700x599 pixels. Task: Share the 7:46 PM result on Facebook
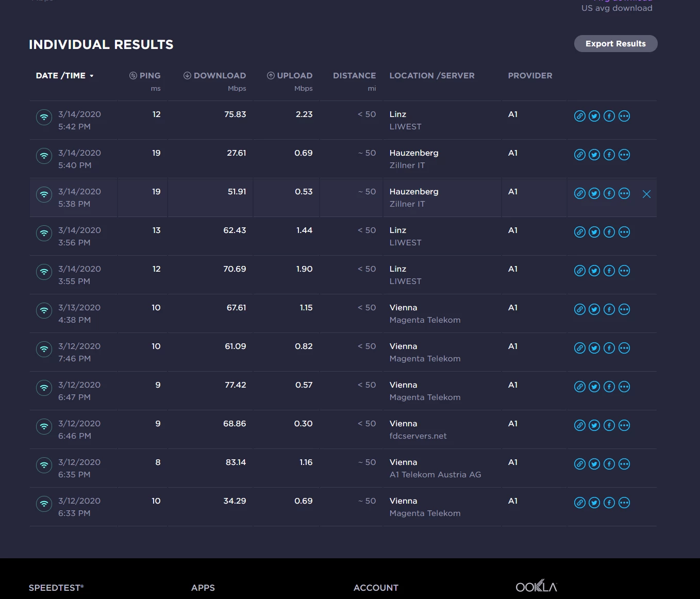click(609, 348)
